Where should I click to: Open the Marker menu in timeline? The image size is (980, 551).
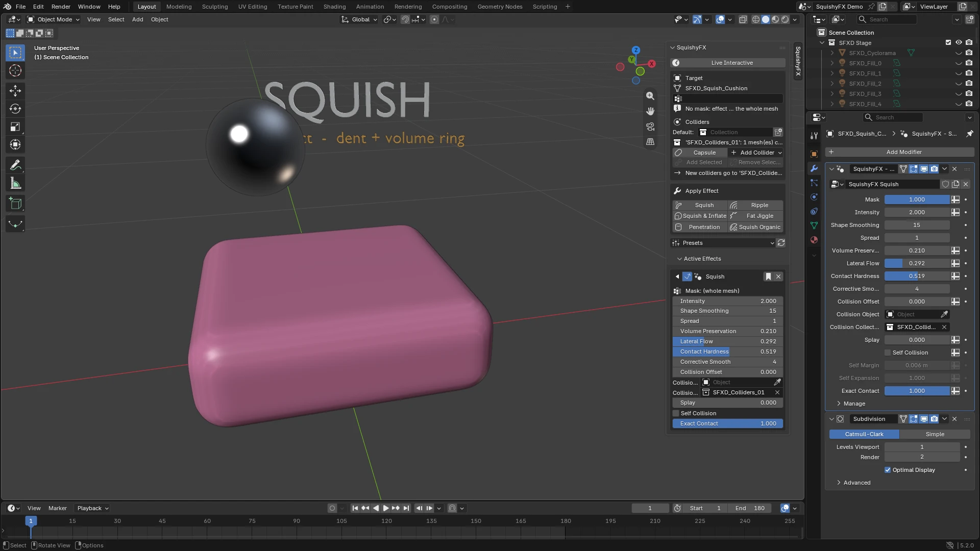coord(58,508)
